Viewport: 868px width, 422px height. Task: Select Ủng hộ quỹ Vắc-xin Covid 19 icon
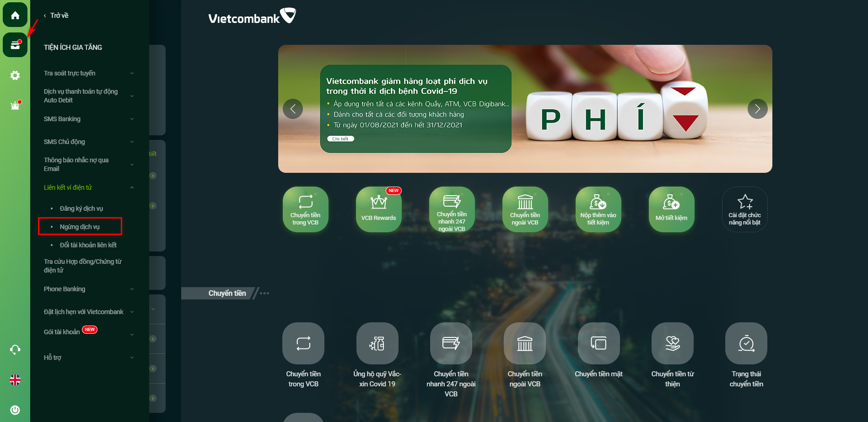pos(377,343)
